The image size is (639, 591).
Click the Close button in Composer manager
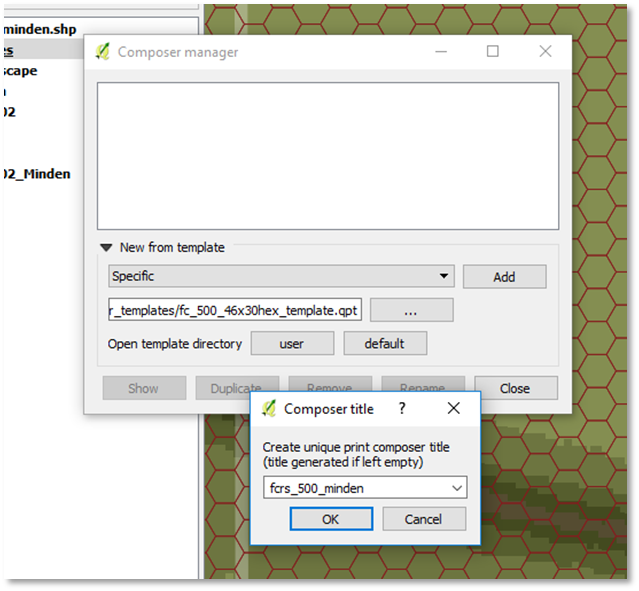pyautogui.click(x=515, y=388)
